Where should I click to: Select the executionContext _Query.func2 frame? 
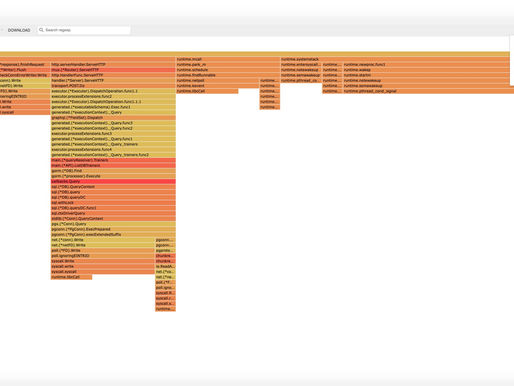pyautogui.click(x=113, y=128)
